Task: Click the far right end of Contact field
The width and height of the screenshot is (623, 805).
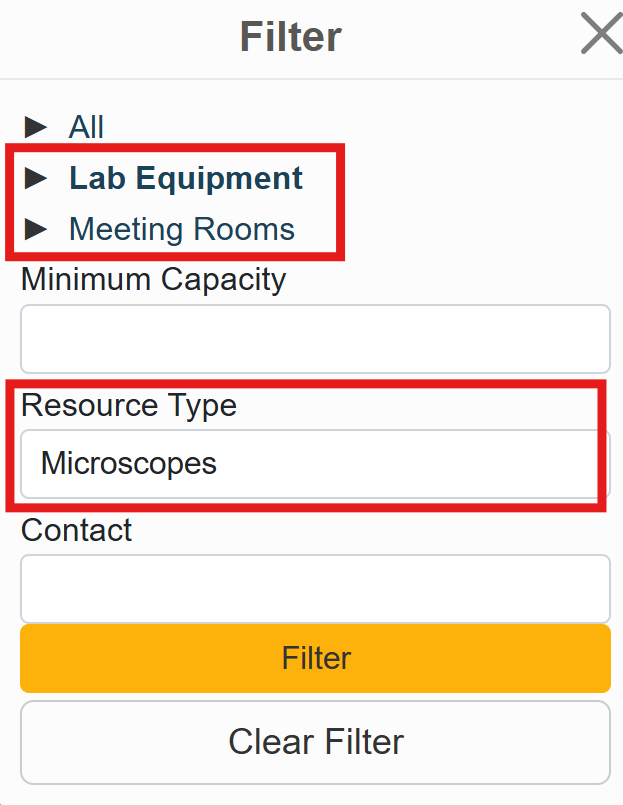Action: click(x=596, y=589)
